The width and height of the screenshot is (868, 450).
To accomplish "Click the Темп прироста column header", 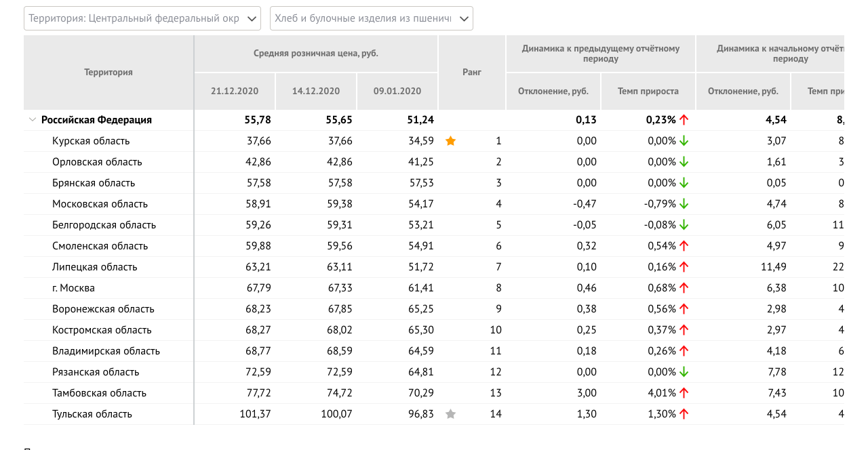I will (648, 91).
